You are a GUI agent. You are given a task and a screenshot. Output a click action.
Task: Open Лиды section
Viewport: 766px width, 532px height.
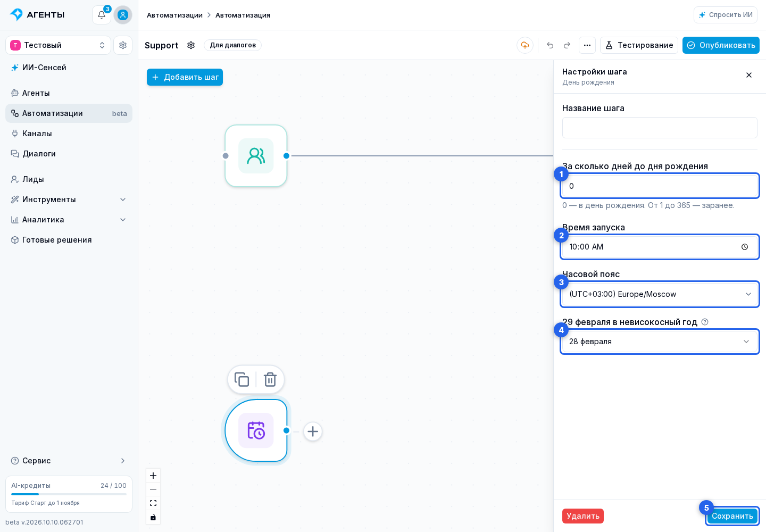(69, 179)
